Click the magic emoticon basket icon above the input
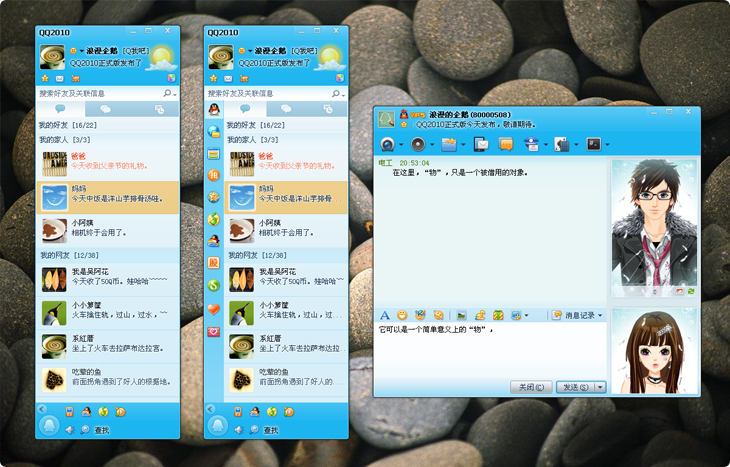730x467 pixels. point(420,315)
